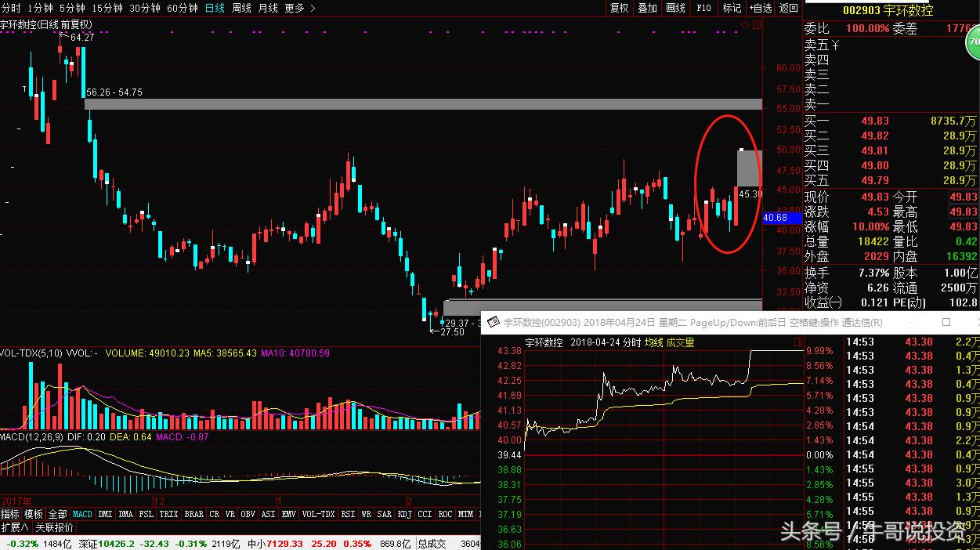Screen dimensions: 980x550
Task: Add stock to watchlist with +自选
Action: click(760, 8)
